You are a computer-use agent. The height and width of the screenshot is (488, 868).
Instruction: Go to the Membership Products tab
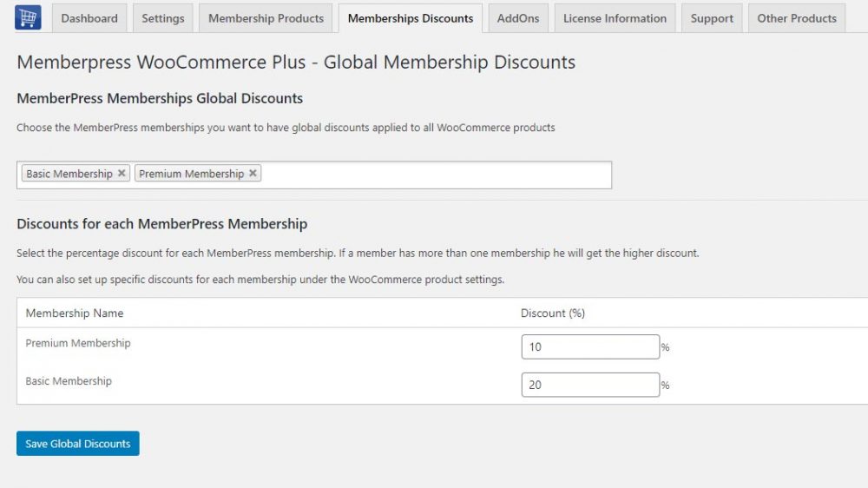point(266,18)
